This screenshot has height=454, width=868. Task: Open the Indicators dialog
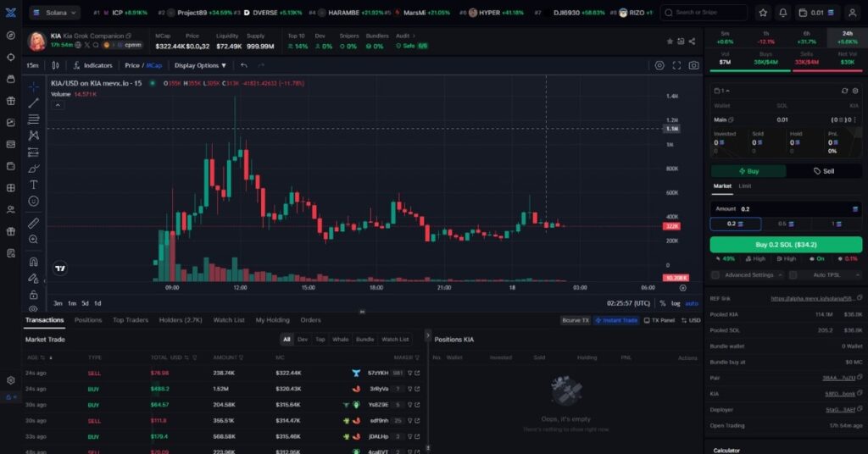pos(92,65)
